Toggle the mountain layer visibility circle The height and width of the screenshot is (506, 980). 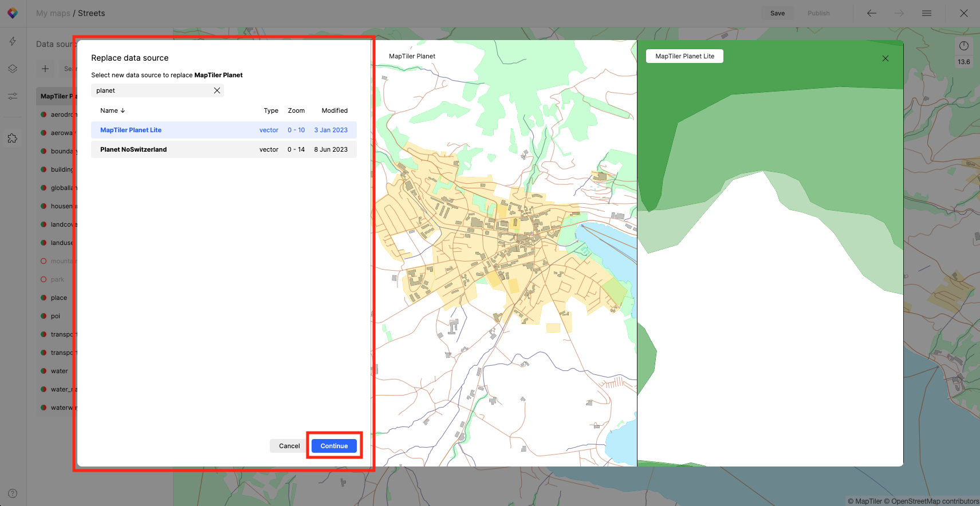44,261
